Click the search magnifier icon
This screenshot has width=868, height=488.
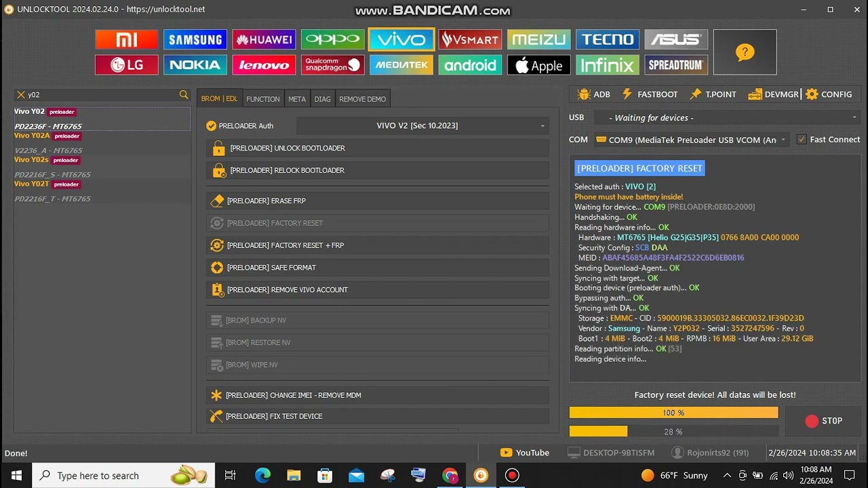[184, 95]
